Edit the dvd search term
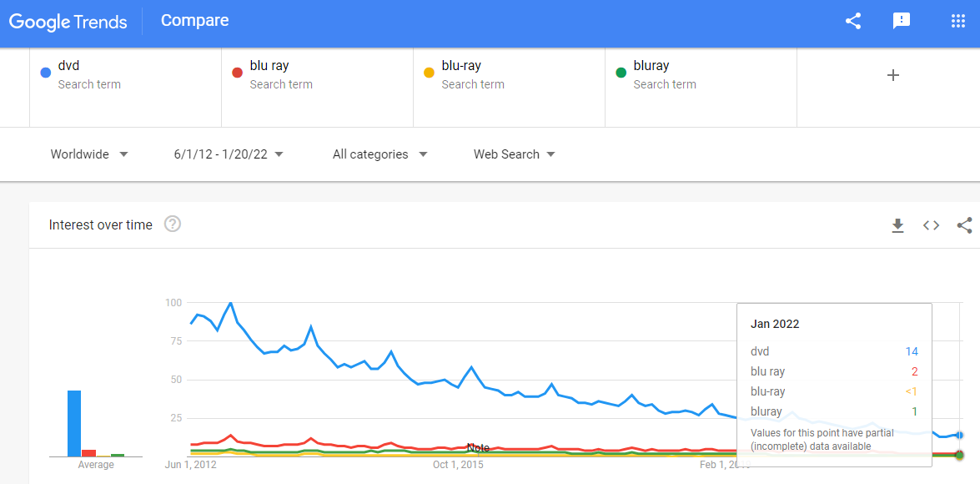 point(125,75)
